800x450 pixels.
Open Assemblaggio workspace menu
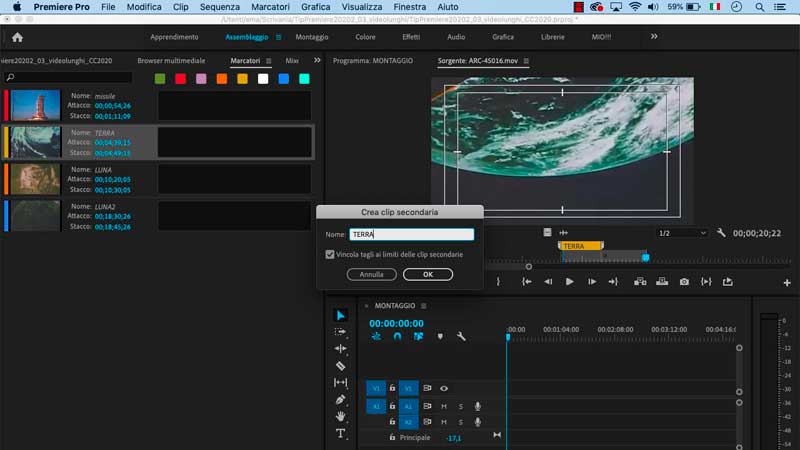[x=279, y=37]
